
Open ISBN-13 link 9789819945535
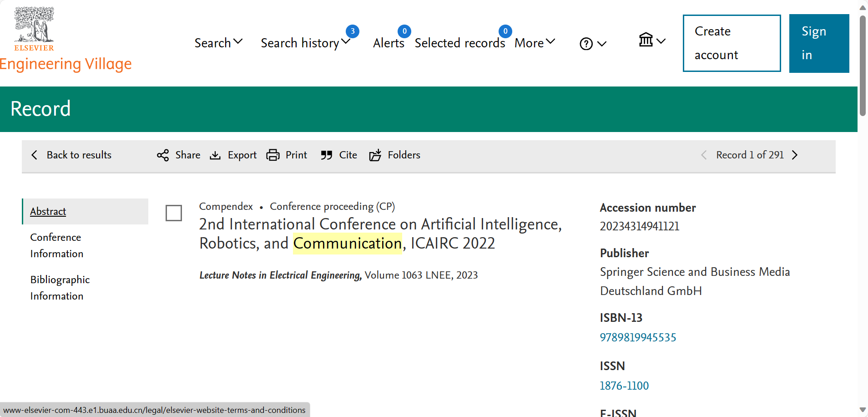click(638, 337)
